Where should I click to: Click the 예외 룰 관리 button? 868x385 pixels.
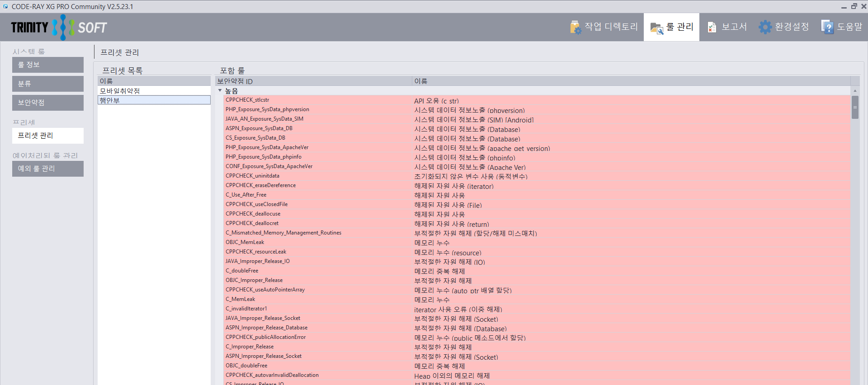click(x=48, y=169)
